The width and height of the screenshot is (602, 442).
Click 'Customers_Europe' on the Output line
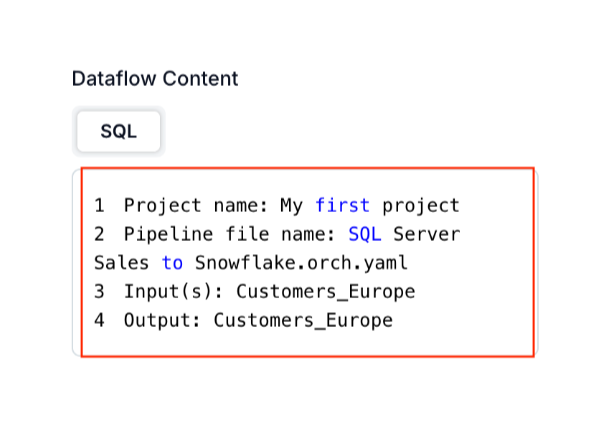(303, 321)
